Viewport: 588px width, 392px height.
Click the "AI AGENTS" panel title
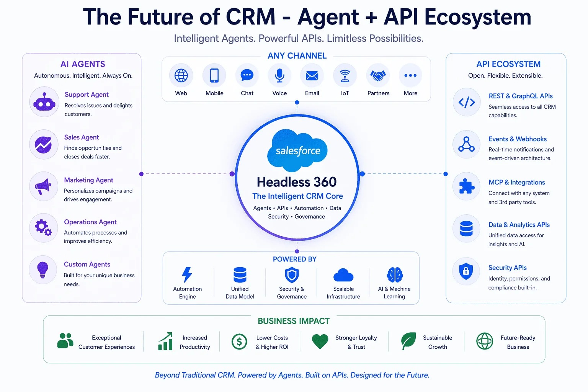[x=83, y=64]
